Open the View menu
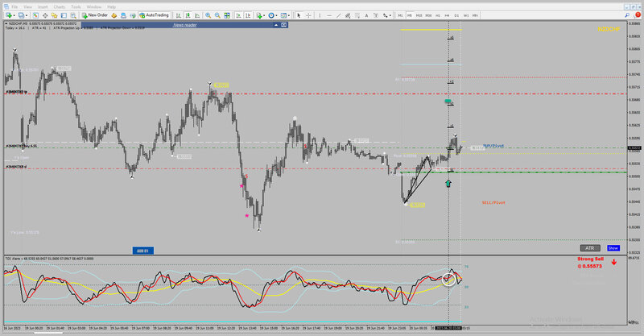The image size is (644, 336). (x=27, y=7)
